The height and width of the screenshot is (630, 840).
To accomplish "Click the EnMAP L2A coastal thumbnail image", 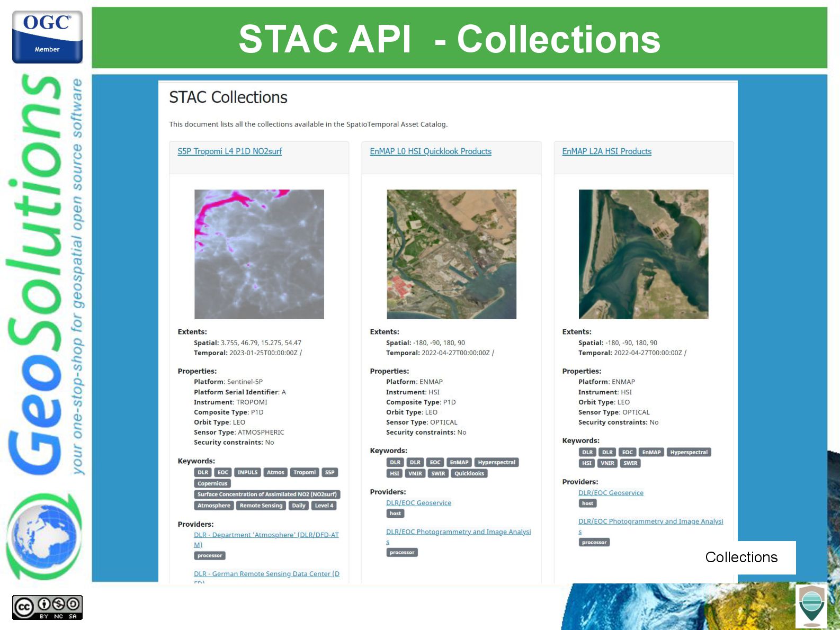I will click(x=644, y=254).
